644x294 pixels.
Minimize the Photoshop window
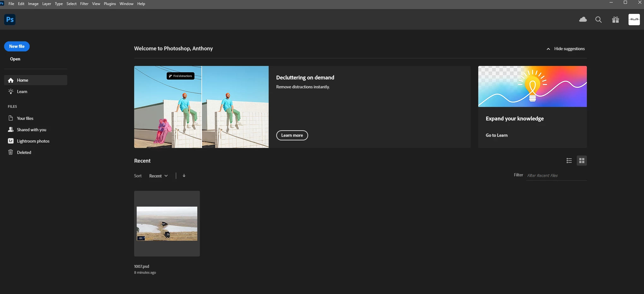(x=611, y=3)
